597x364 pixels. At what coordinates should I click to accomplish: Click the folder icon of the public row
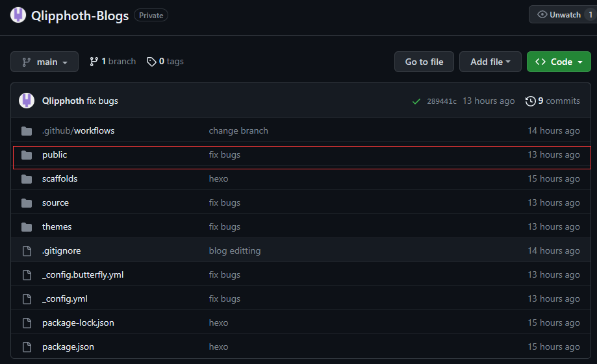[27, 155]
